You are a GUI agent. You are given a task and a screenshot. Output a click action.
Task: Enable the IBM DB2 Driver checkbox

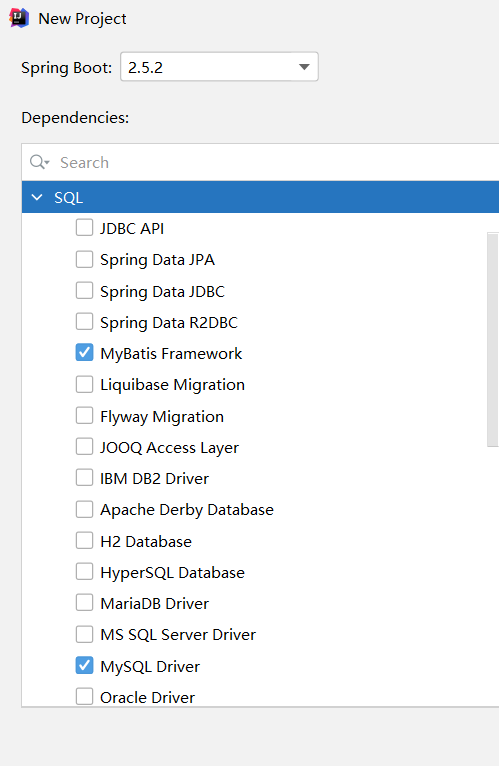(85, 478)
